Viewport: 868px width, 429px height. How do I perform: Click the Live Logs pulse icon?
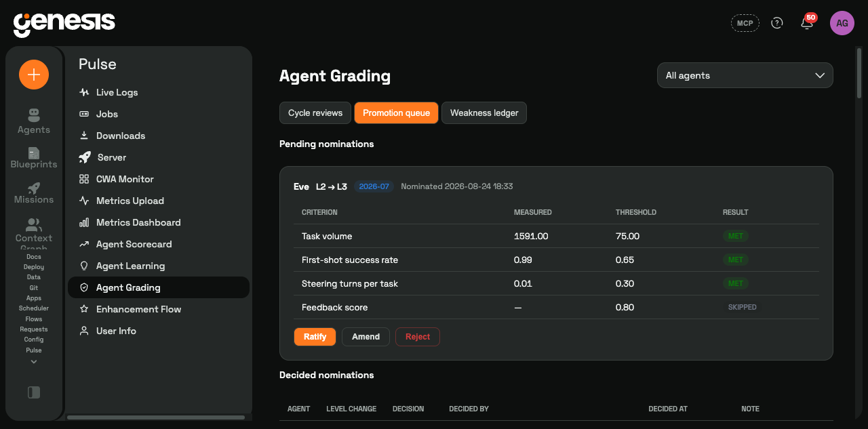tap(84, 92)
